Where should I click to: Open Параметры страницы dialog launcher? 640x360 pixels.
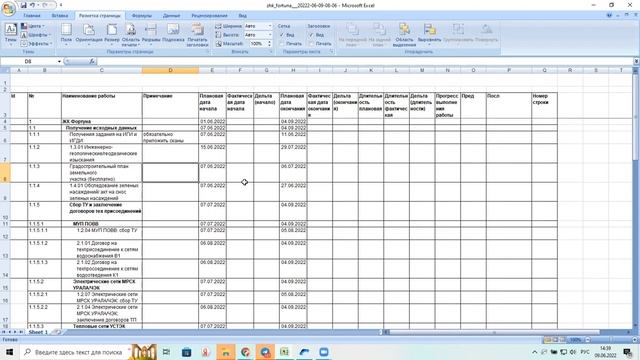(x=207, y=52)
